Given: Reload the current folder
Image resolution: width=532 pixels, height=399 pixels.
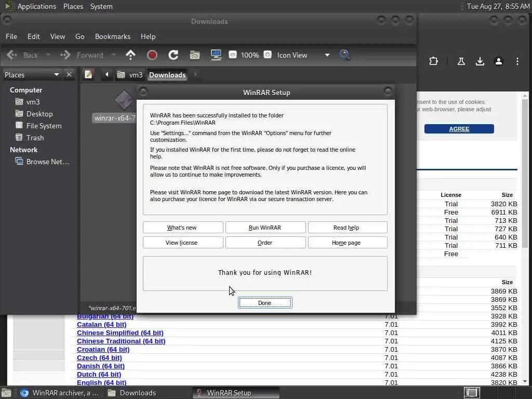Looking at the screenshot, I should point(174,55).
